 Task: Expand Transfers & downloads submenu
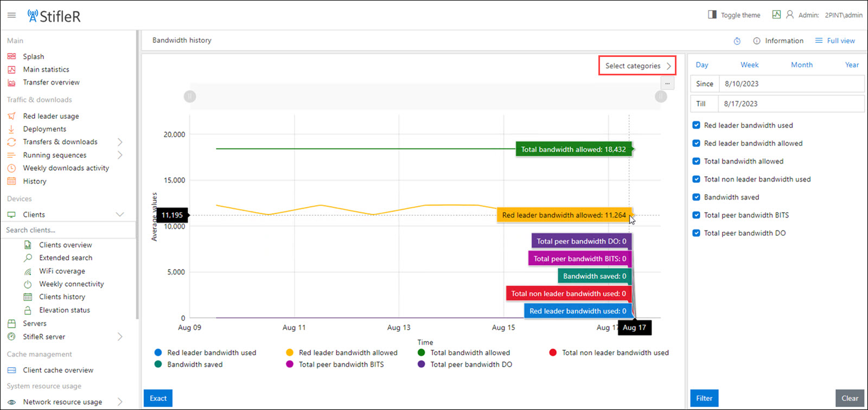(120, 142)
